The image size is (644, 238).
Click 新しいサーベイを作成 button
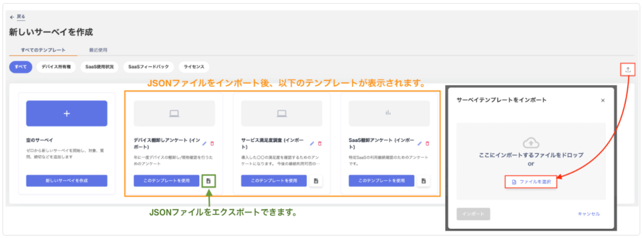point(67,181)
